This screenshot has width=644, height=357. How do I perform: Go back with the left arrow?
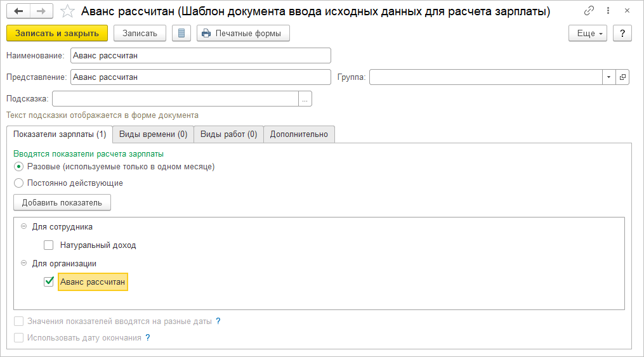[x=18, y=11]
